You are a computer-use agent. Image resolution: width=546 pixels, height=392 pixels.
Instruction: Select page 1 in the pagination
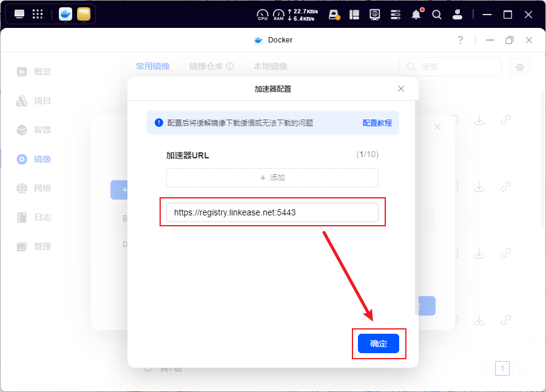point(502,368)
